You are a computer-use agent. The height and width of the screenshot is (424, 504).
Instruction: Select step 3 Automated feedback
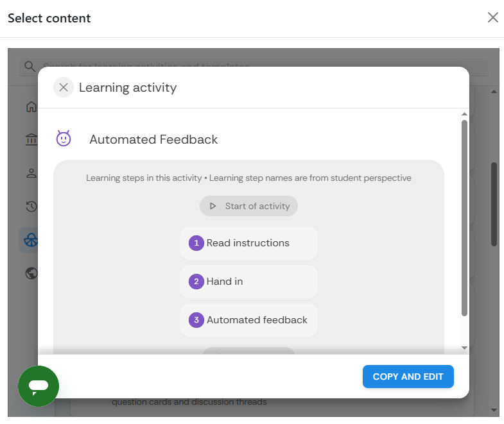(248, 320)
